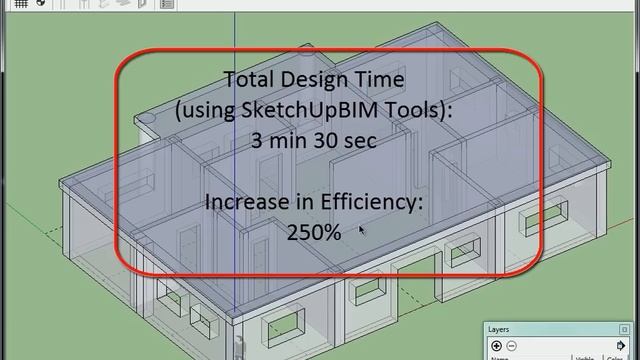Click the list-style toolbar icon
This screenshot has height=360, width=640.
tap(167, 4)
